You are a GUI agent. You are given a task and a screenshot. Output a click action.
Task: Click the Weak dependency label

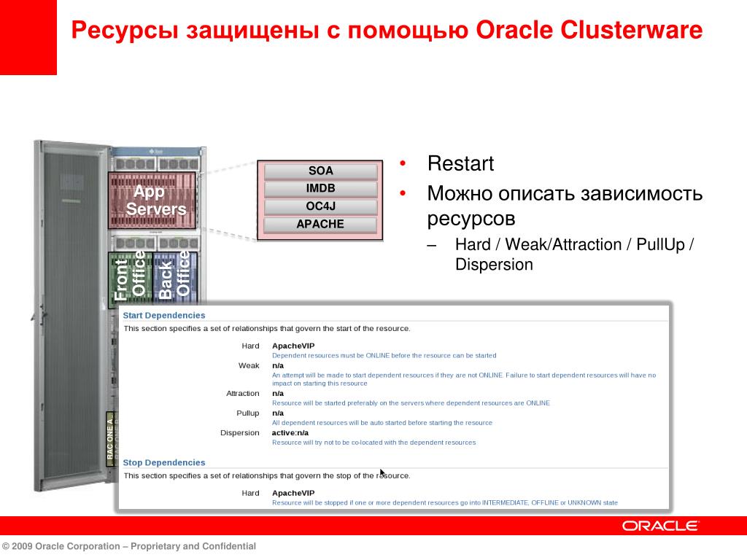click(x=249, y=366)
